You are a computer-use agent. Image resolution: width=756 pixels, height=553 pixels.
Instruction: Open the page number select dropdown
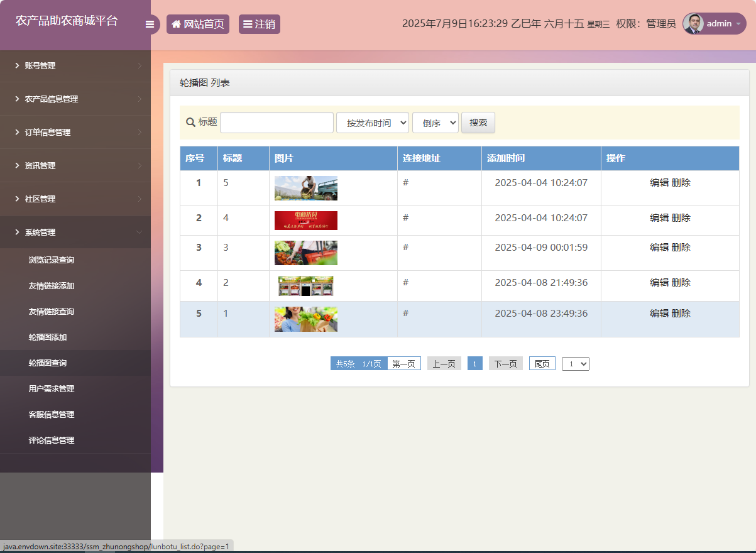point(575,363)
